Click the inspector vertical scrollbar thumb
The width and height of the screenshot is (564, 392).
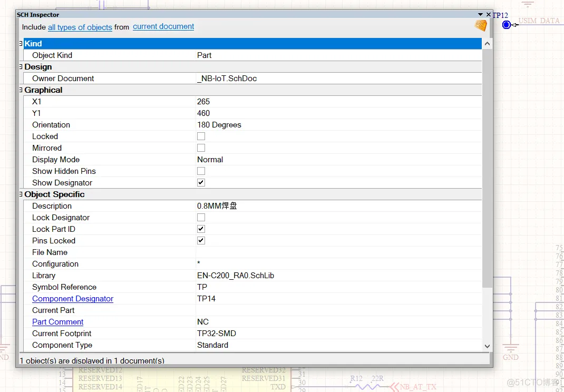(x=487, y=168)
